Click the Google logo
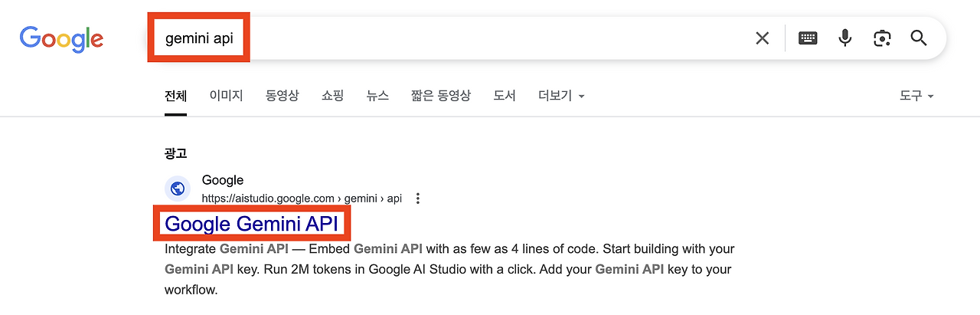This screenshot has width=980, height=315. pos(61,39)
